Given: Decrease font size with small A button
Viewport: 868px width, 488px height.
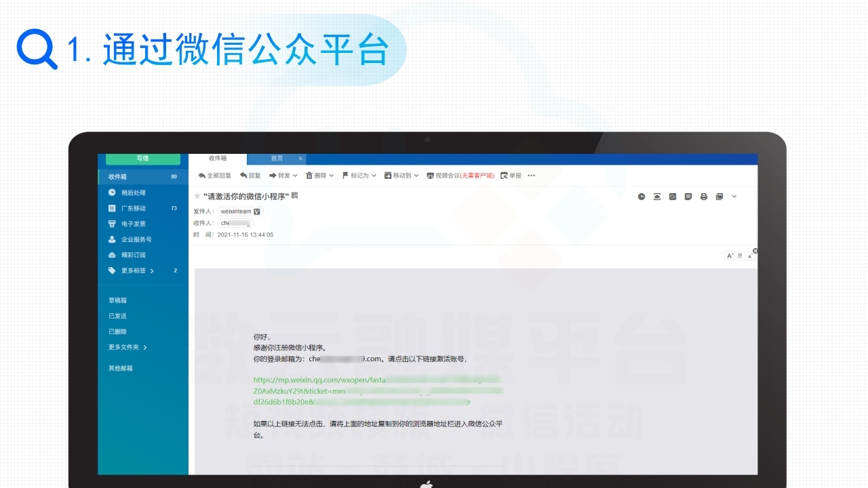Looking at the screenshot, I should pos(749,257).
